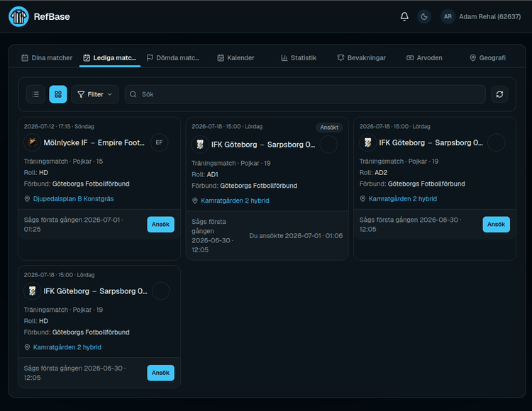Click IFK Göteborg logo on bottom HD card
This screenshot has width=532, height=411.
pyautogui.click(x=32, y=291)
